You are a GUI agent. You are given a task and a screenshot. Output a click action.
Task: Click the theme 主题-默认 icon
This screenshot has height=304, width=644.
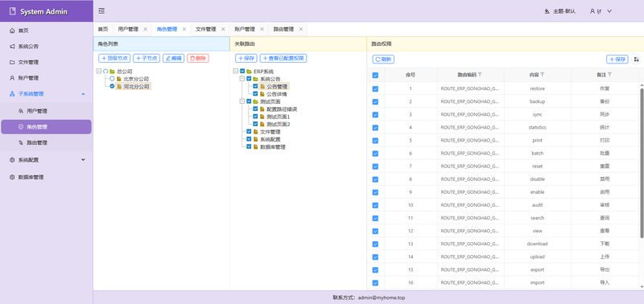tap(547, 11)
